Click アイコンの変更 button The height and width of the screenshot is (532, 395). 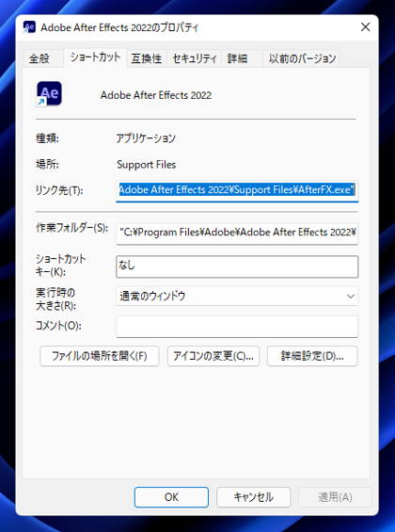click(x=213, y=356)
